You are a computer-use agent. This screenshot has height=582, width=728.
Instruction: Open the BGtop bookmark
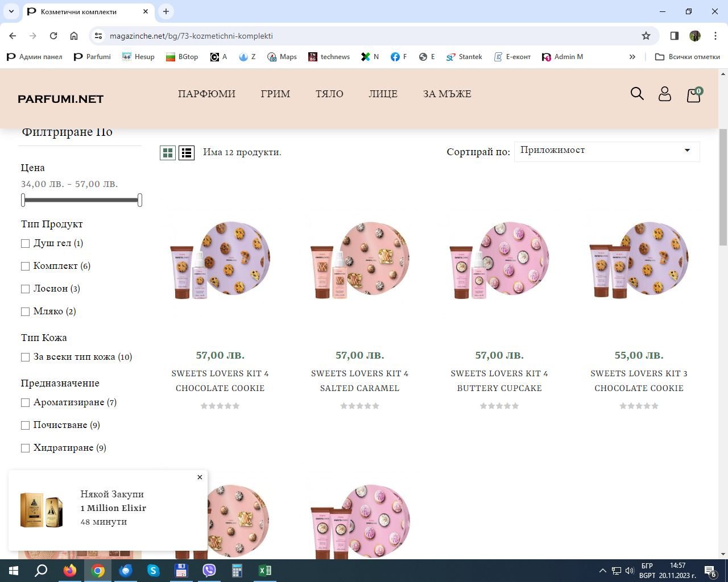pyautogui.click(x=182, y=57)
